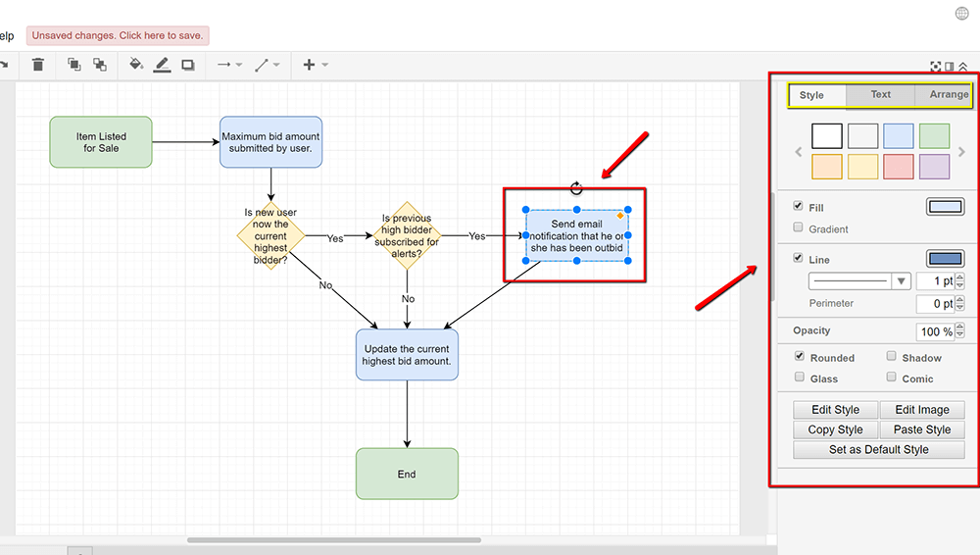The image size is (980, 555).
Task: Click the To Back toolbar icon
Action: tap(100, 65)
